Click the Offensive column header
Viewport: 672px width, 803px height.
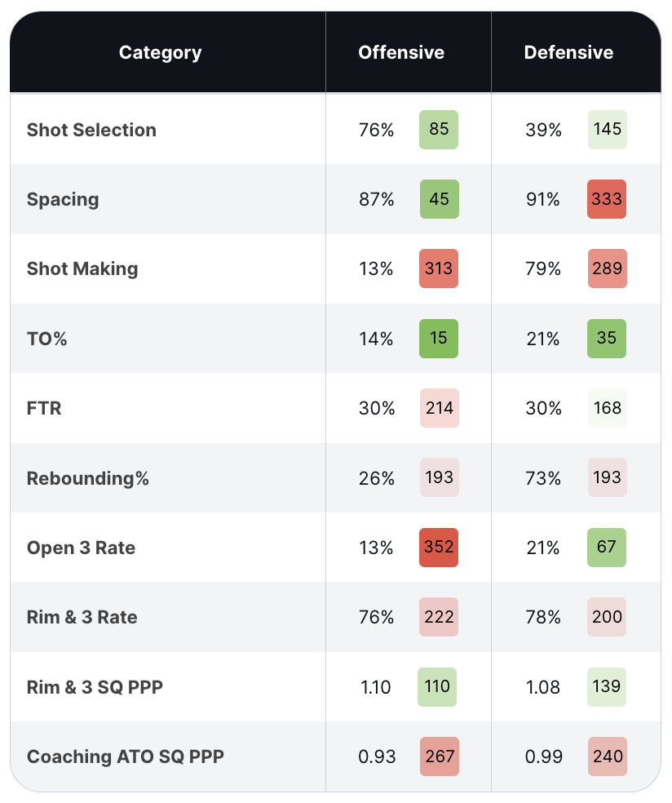click(x=401, y=53)
